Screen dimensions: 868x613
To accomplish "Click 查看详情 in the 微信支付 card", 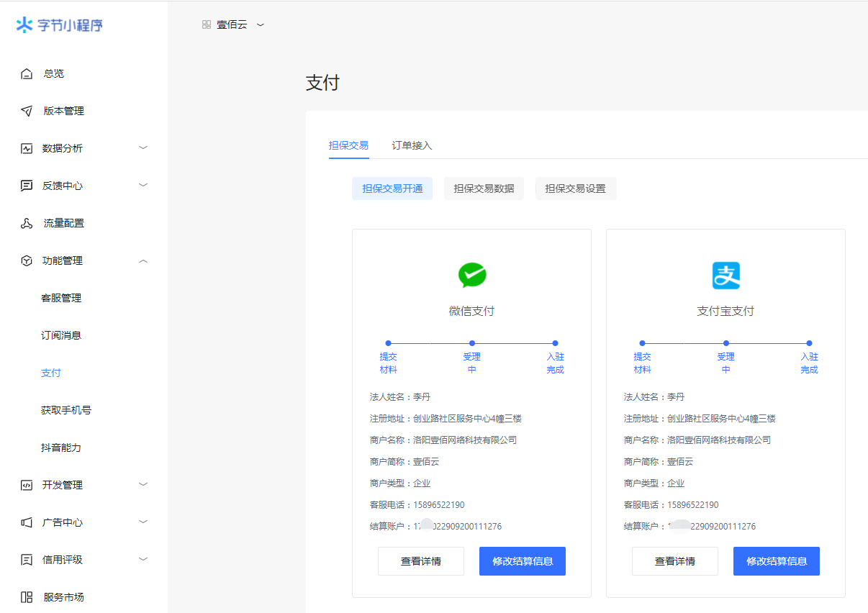I will pyautogui.click(x=421, y=561).
